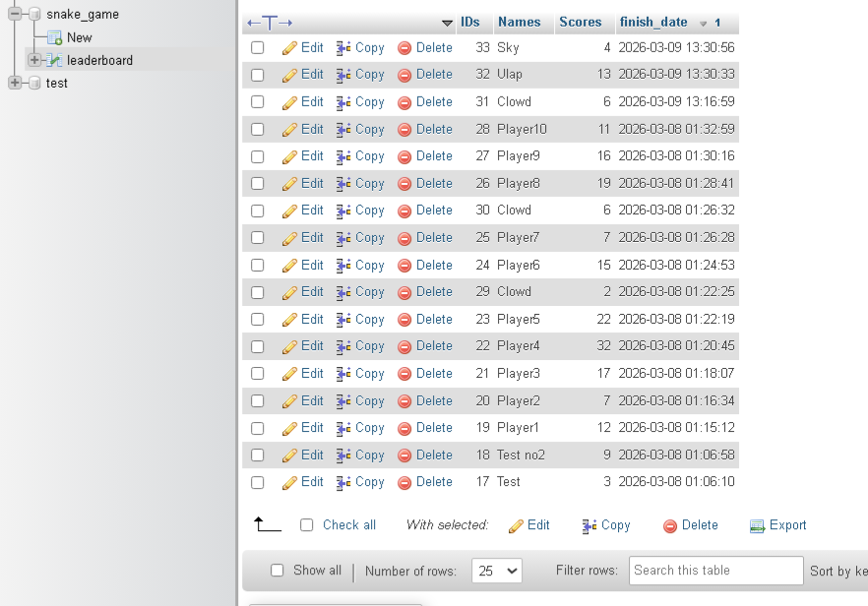Click the New table icon under snake_game
This screenshot has width=868, height=606.
coord(54,37)
